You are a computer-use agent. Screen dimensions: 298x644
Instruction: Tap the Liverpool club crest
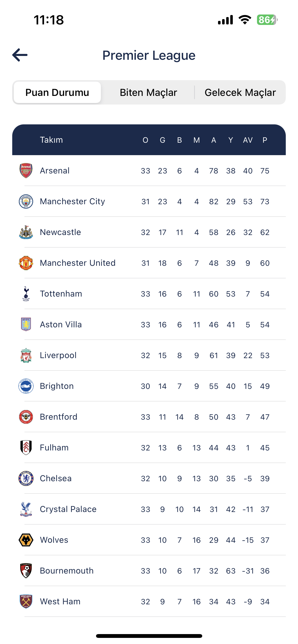pyautogui.click(x=26, y=355)
